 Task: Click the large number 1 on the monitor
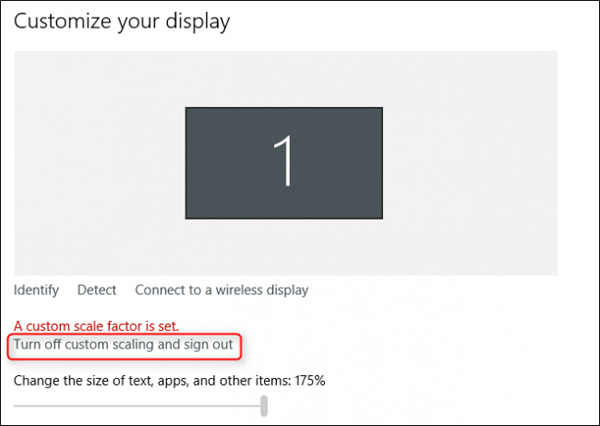click(284, 161)
